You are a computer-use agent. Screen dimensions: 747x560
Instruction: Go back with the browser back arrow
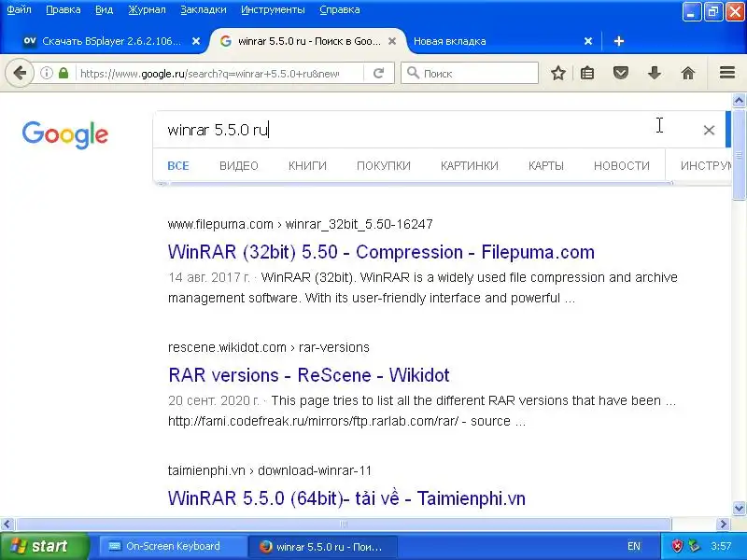(20, 73)
